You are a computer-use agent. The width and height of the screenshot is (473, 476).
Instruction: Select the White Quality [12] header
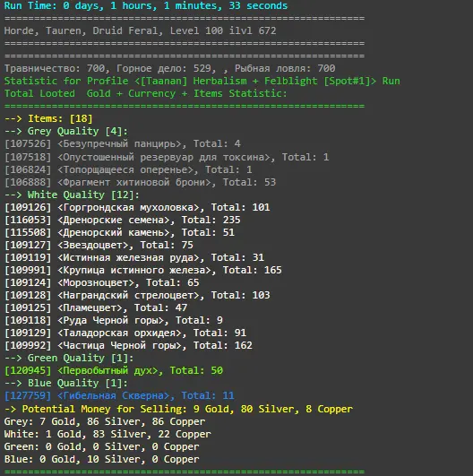coord(72,195)
